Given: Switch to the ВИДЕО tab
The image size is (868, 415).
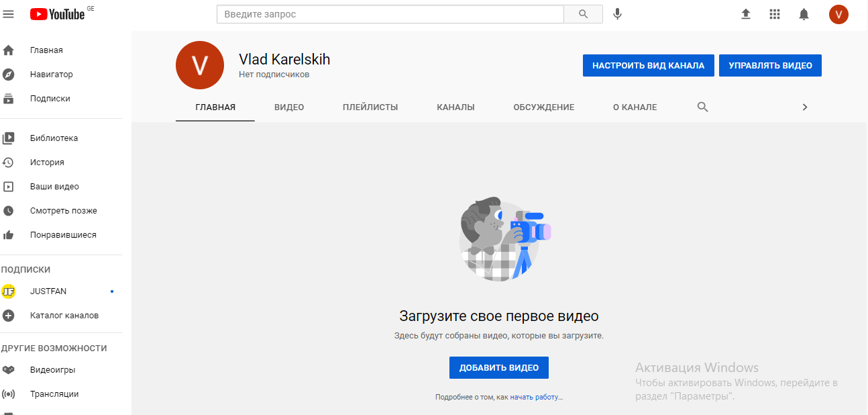Looking at the screenshot, I should pyautogui.click(x=289, y=107).
